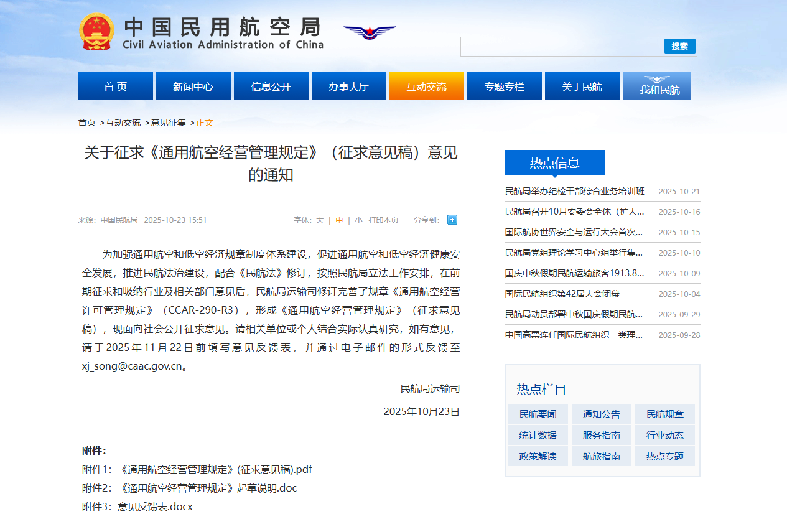Set font size to 大
The height and width of the screenshot is (532, 787).
[320, 220]
